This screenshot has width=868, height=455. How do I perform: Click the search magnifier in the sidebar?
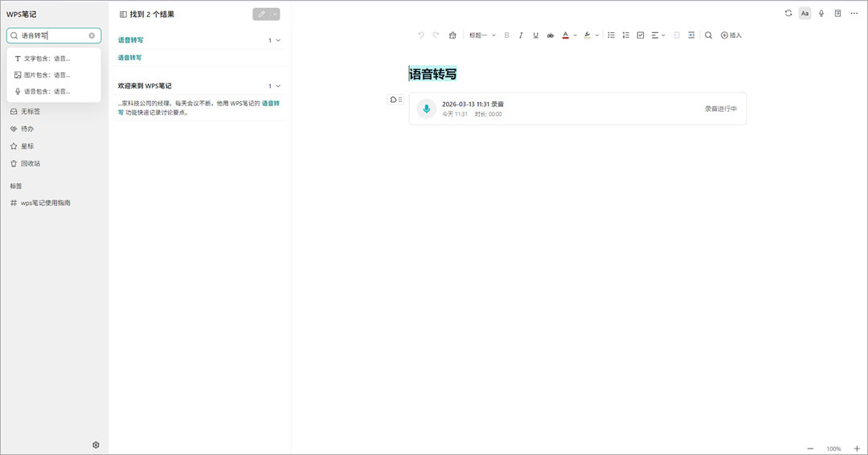[x=14, y=35]
